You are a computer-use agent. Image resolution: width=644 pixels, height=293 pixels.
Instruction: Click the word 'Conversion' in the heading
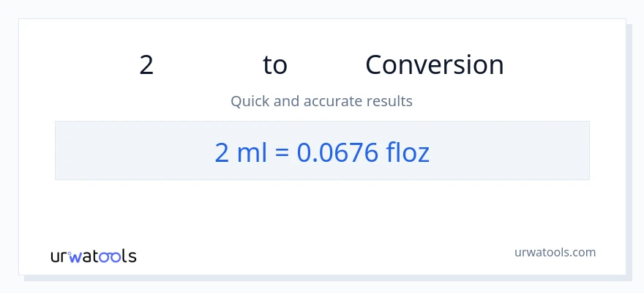[434, 65]
